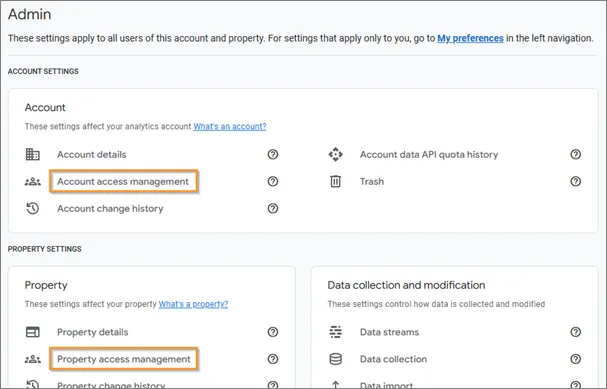Click the Account details building icon
Image resolution: width=607 pixels, height=389 pixels.
tap(33, 154)
